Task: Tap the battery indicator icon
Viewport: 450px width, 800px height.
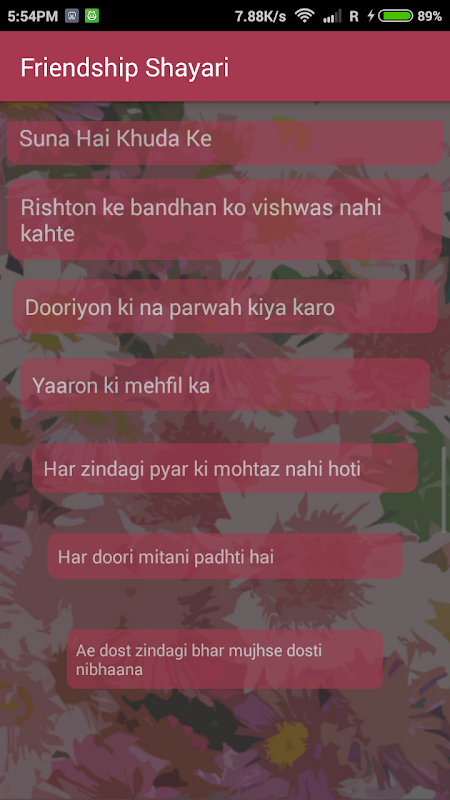Action: tap(395, 16)
